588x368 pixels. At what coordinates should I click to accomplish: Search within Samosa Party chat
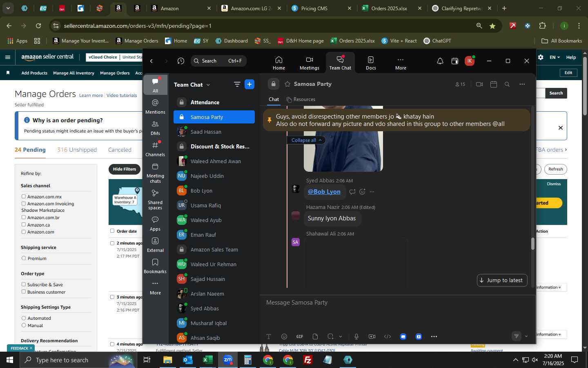[x=507, y=84]
